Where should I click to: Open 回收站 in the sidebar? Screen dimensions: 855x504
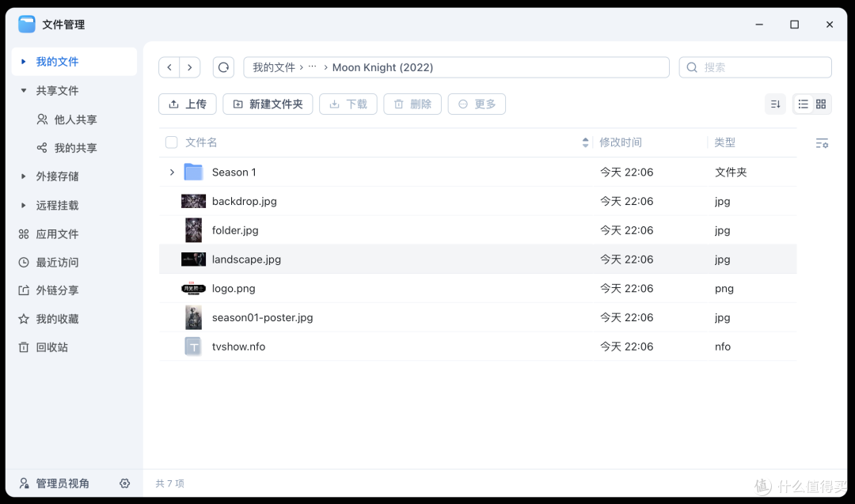[x=43, y=347]
